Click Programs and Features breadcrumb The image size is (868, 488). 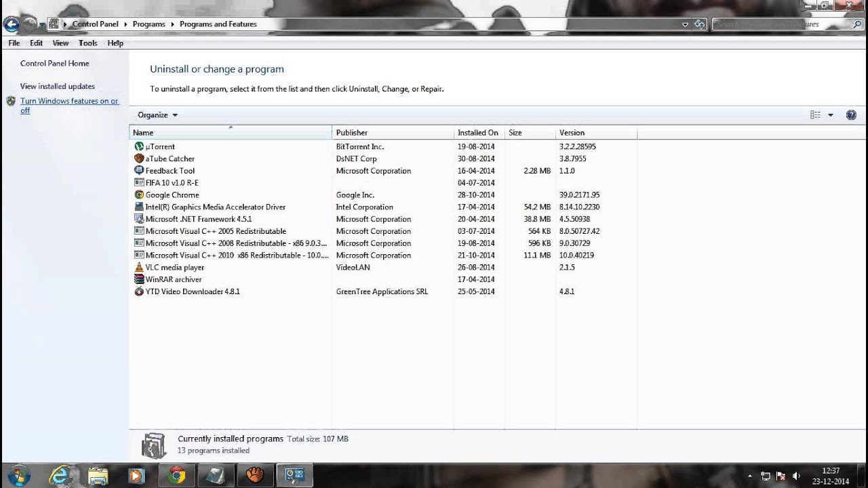pos(218,24)
